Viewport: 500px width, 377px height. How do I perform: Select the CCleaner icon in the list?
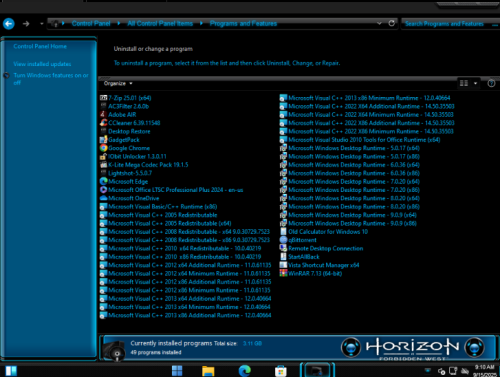[x=103, y=123]
